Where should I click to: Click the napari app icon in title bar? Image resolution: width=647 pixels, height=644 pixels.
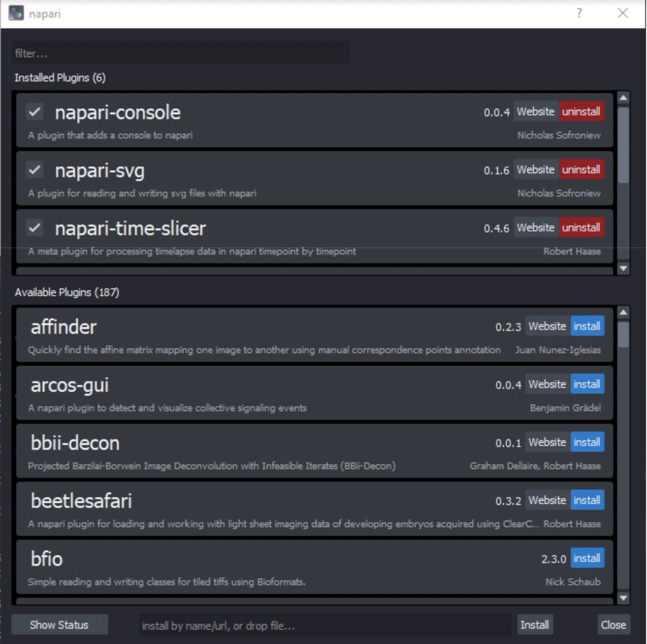16,13
